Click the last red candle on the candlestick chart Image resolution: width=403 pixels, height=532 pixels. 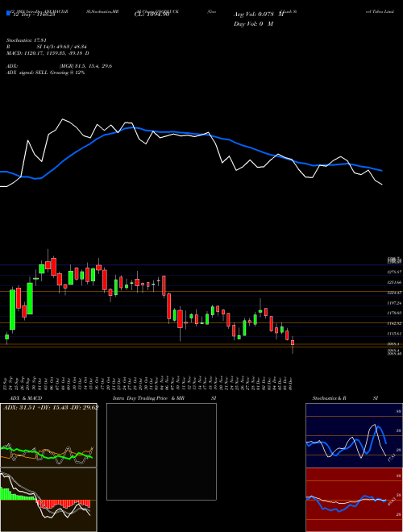pyautogui.click(x=293, y=343)
